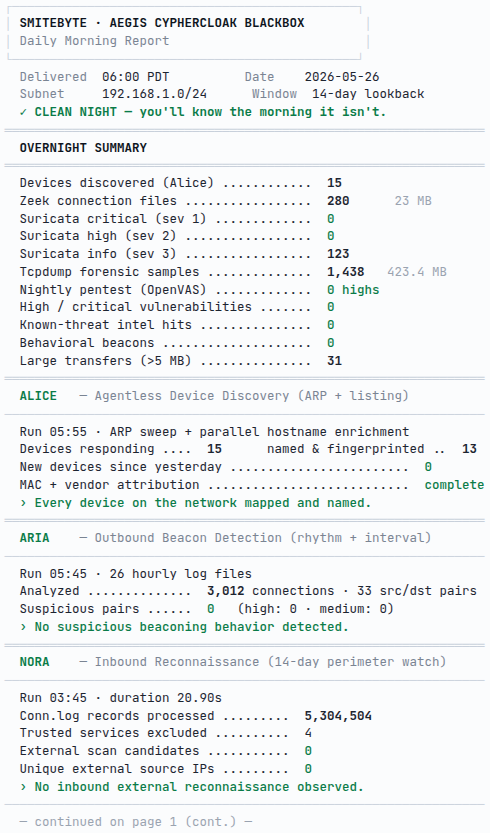The height and width of the screenshot is (833, 490).
Task: Select the NORA section heading
Action: [35, 662]
